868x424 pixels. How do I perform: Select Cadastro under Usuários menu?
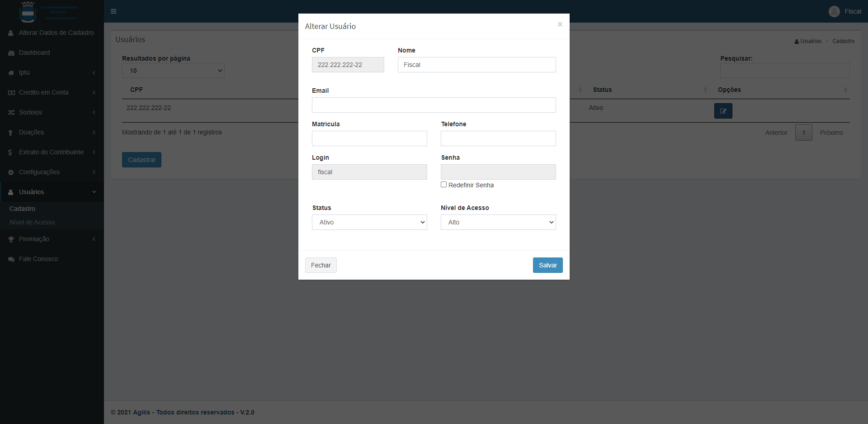pos(22,209)
